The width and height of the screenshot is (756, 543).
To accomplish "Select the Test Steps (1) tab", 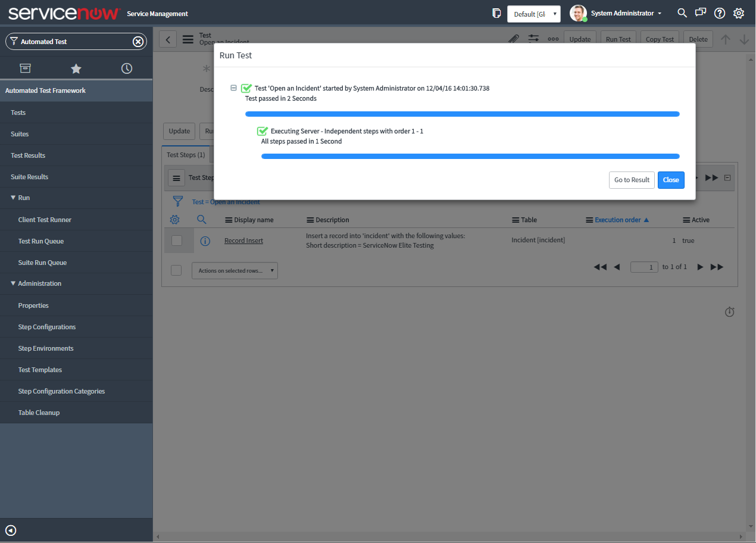I will (x=186, y=154).
